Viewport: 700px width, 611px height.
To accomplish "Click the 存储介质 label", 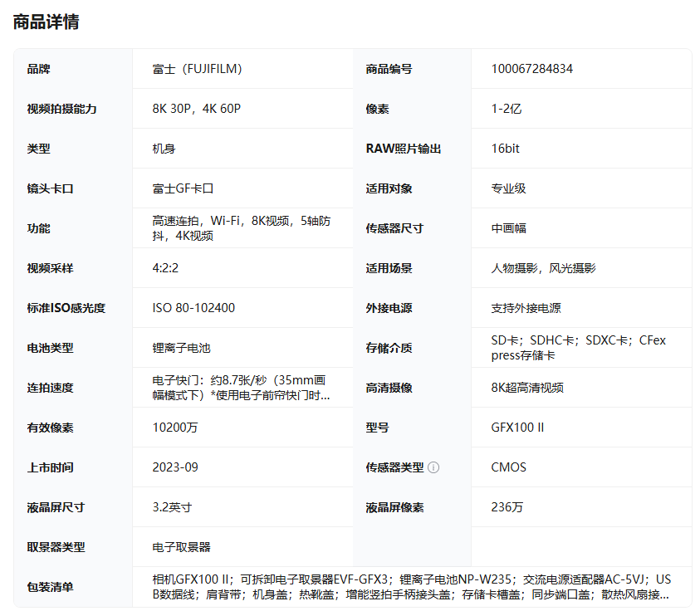I will (389, 348).
